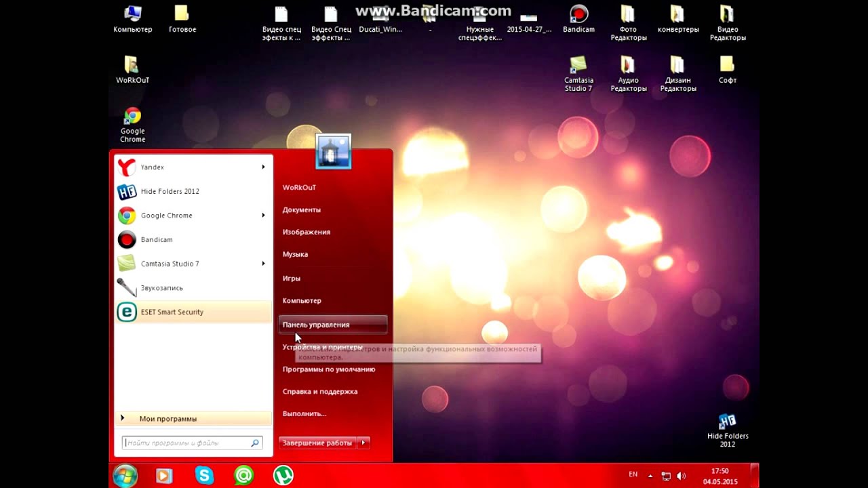Open конвертеры folder on desktop

point(677,19)
